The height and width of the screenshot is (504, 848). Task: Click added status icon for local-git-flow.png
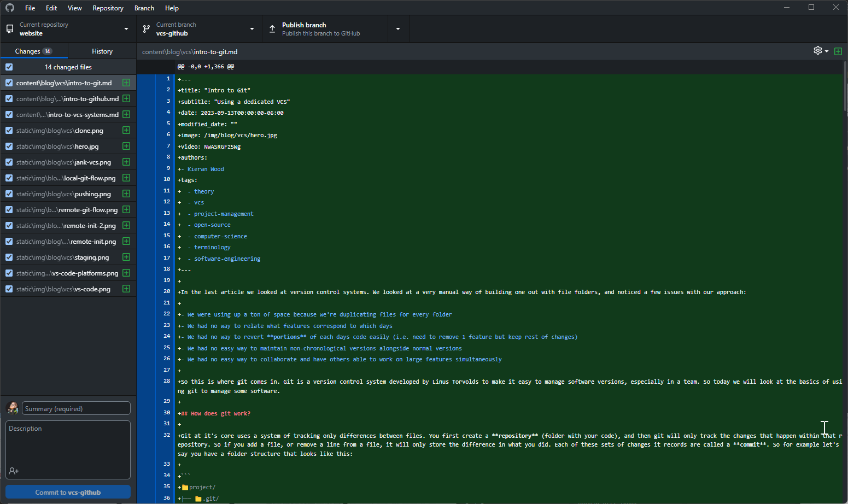(126, 178)
